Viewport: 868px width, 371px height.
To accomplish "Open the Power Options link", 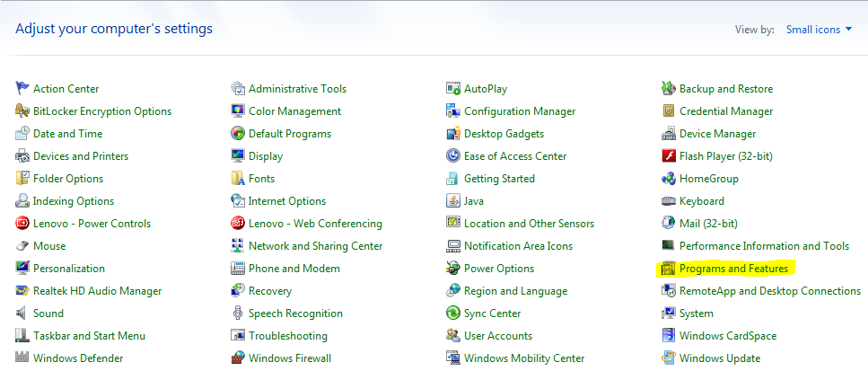I will click(x=499, y=269).
